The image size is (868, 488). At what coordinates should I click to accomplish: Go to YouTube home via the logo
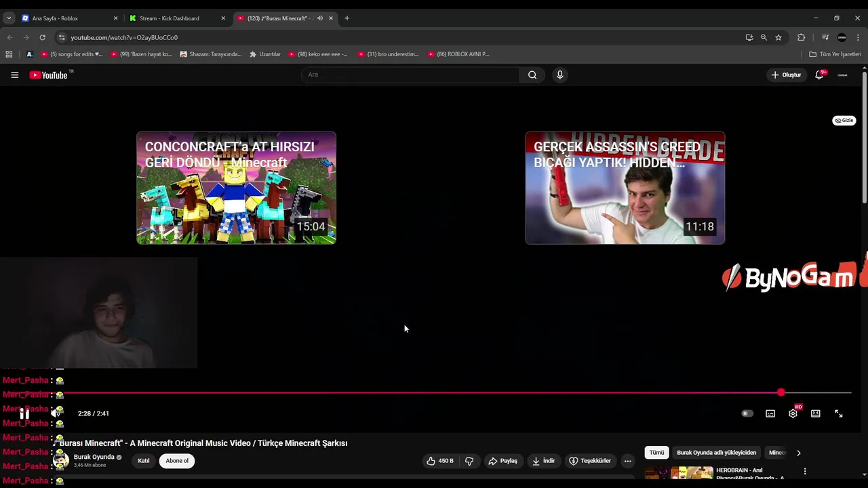pos(49,75)
